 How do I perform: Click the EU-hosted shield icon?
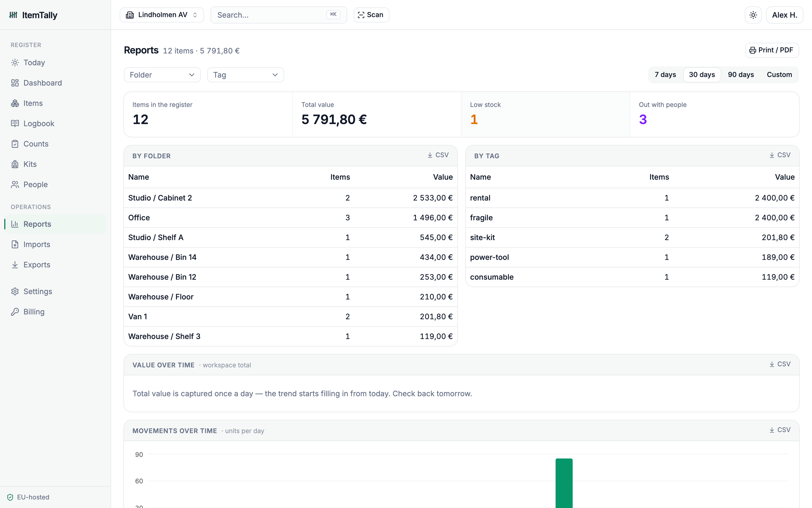(10, 497)
